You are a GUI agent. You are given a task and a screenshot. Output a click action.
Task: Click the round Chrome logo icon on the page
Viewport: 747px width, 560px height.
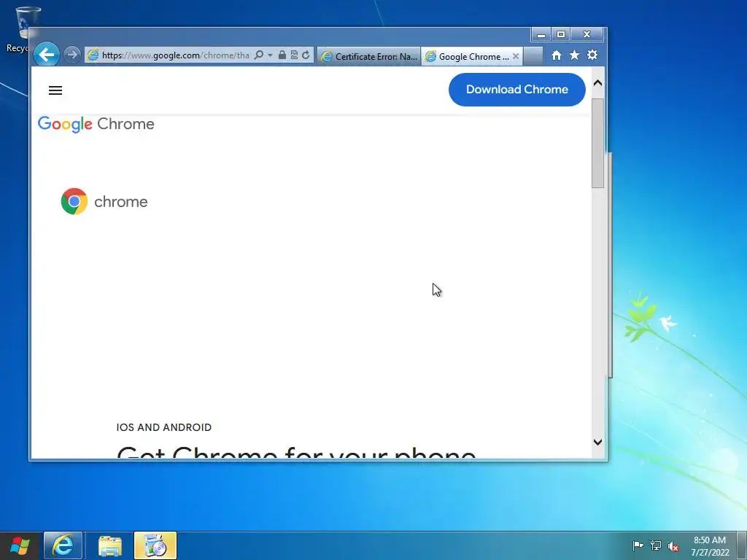(74, 201)
